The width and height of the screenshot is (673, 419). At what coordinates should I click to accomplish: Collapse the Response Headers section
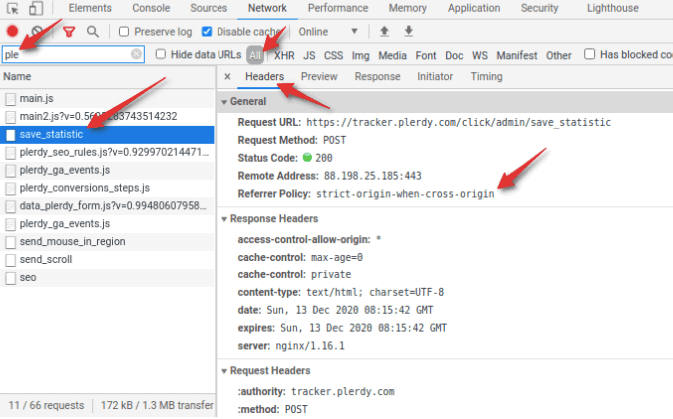click(x=224, y=218)
